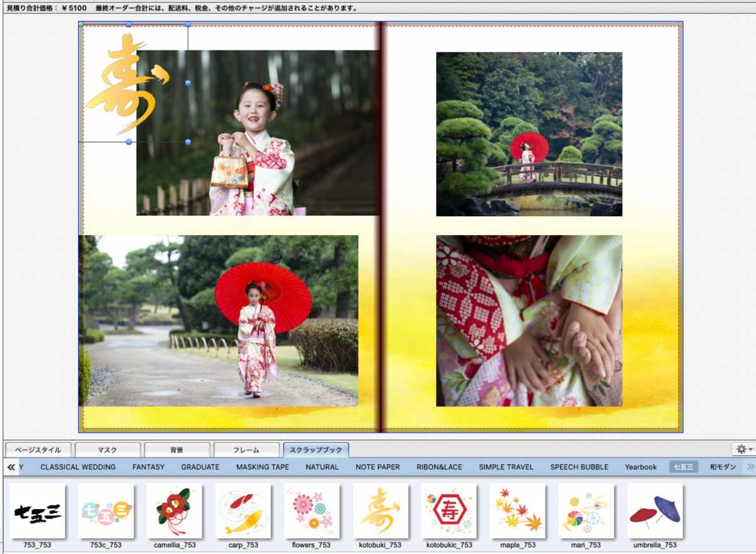Open the gear settings dropdown
The height and width of the screenshot is (554, 756).
(x=743, y=449)
